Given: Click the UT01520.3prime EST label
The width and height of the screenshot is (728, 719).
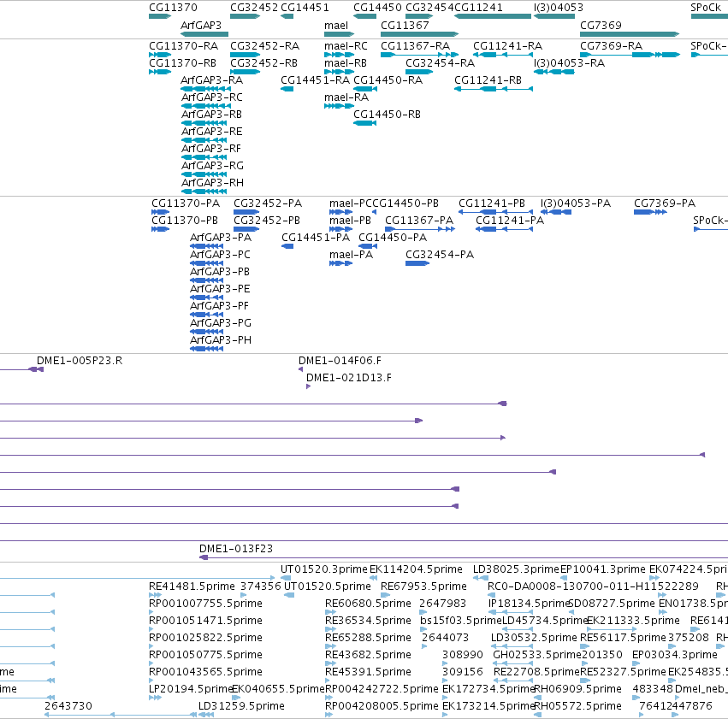Looking at the screenshot, I should (x=324, y=569).
